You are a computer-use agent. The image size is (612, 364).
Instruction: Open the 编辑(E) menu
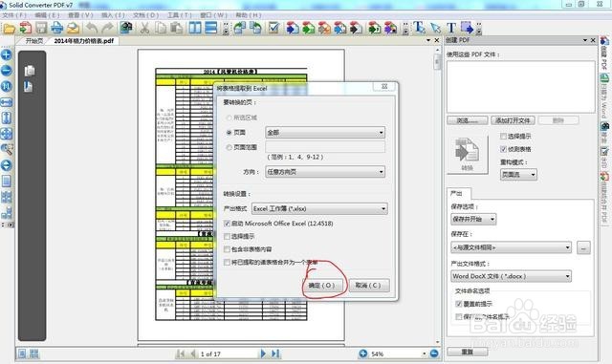coord(47,15)
